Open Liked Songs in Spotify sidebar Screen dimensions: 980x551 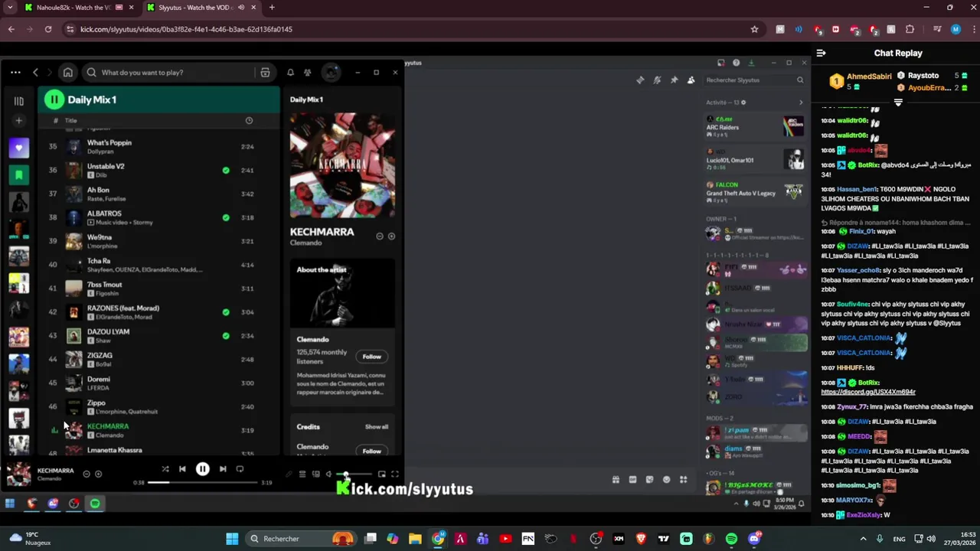(18, 148)
